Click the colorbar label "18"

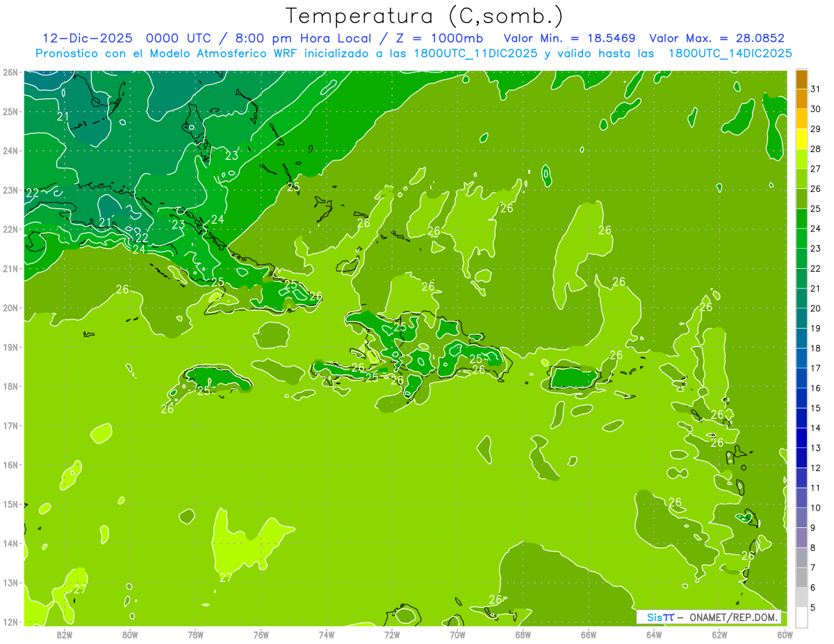click(815, 348)
